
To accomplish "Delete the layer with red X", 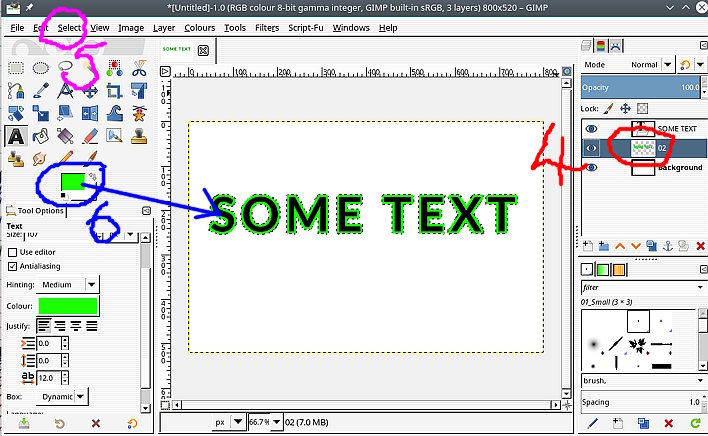I will click(x=700, y=246).
